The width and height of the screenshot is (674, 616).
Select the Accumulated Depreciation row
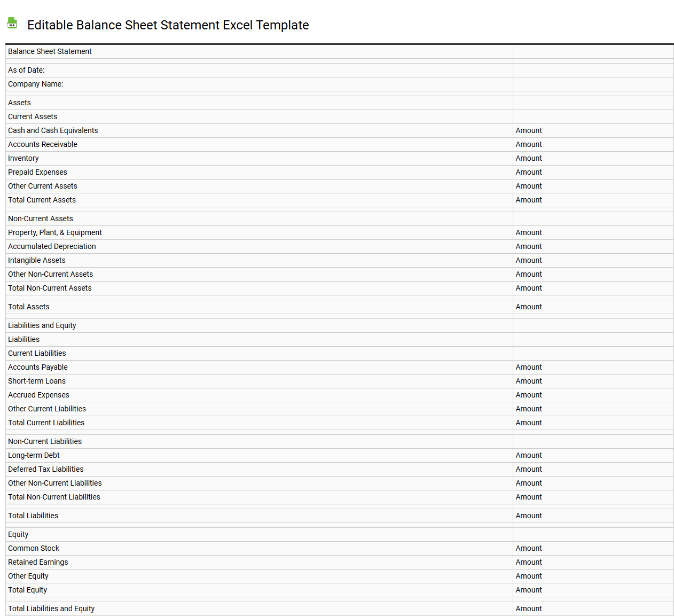point(51,246)
